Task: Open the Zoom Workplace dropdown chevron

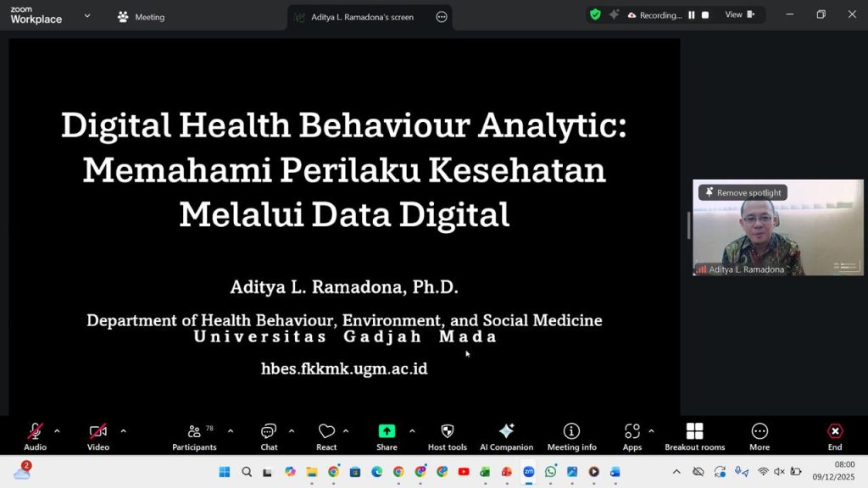Action: (86, 15)
